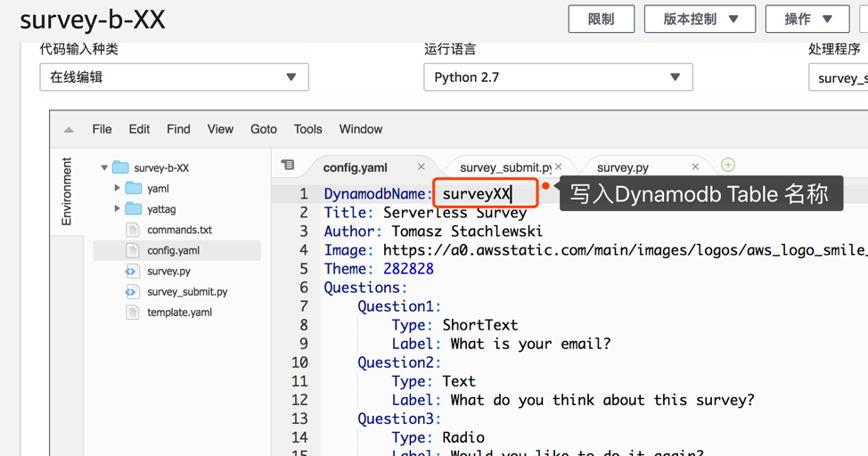The image size is (868, 456).
Task: Switch to the config.yaml editor tab
Action: coord(356,167)
